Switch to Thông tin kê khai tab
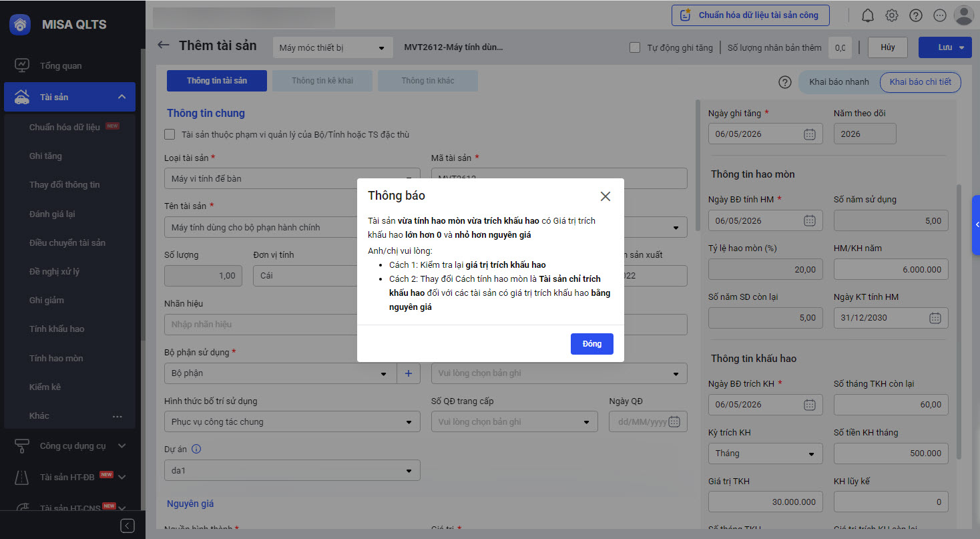Image resolution: width=980 pixels, height=539 pixels. click(322, 81)
